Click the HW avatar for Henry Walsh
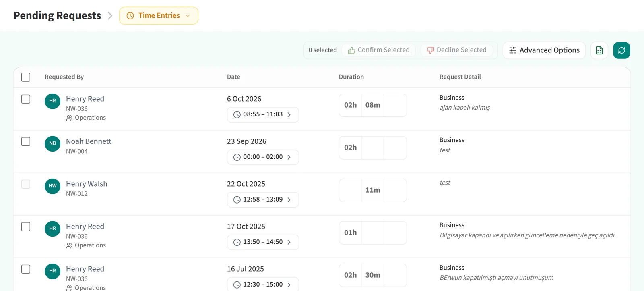The height and width of the screenshot is (291, 644). click(52, 186)
